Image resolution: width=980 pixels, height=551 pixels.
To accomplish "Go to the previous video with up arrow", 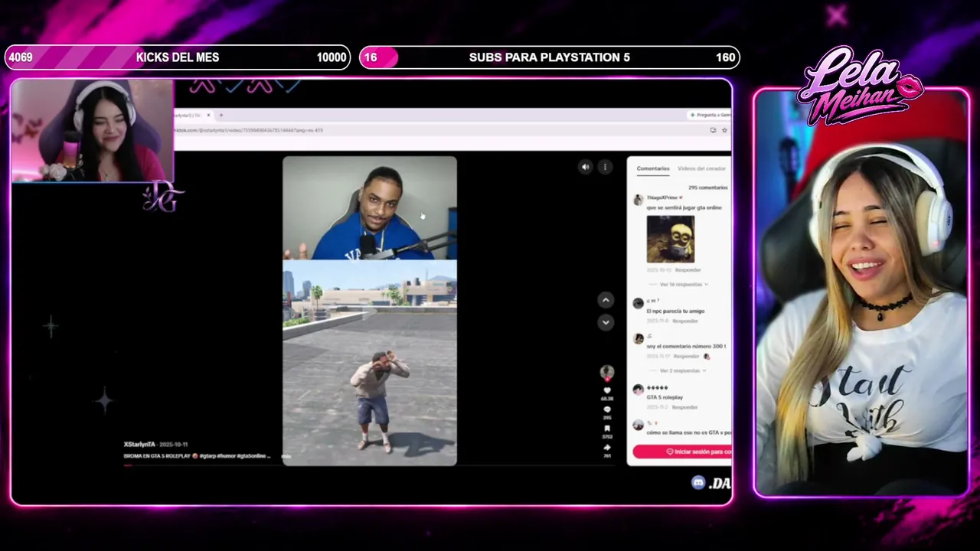I will 606,300.
